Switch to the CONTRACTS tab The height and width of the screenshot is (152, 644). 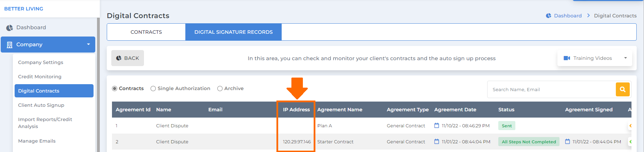tap(146, 32)
